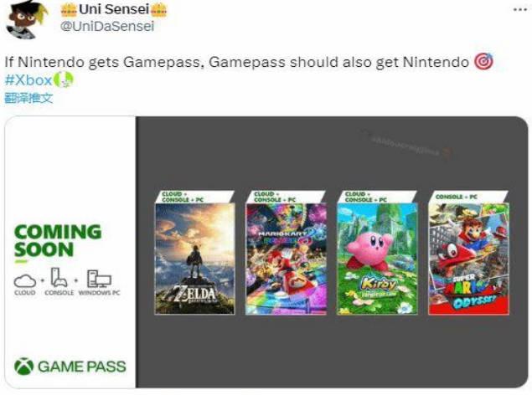Click the Console + PC tag above Mario Odyssey

point(457,197)
